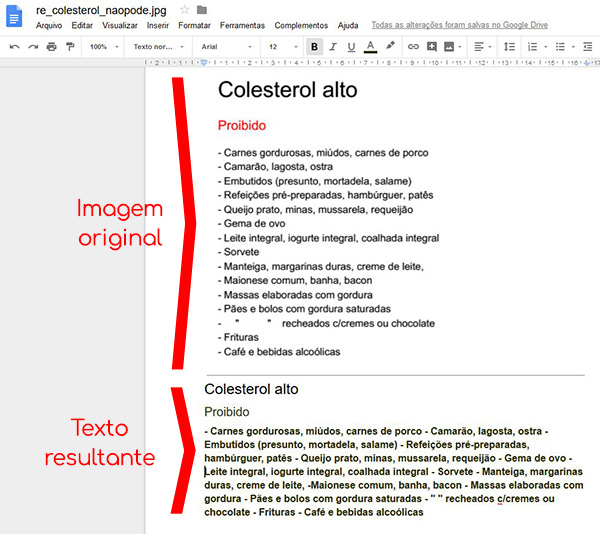Open the highlight color pen tool
600x534 pixels.
tap(390, 46)
